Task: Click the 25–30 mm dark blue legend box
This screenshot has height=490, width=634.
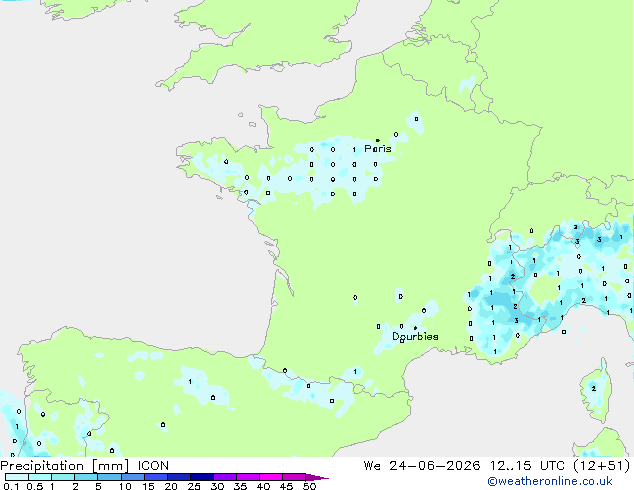Action: coord(201,477)
